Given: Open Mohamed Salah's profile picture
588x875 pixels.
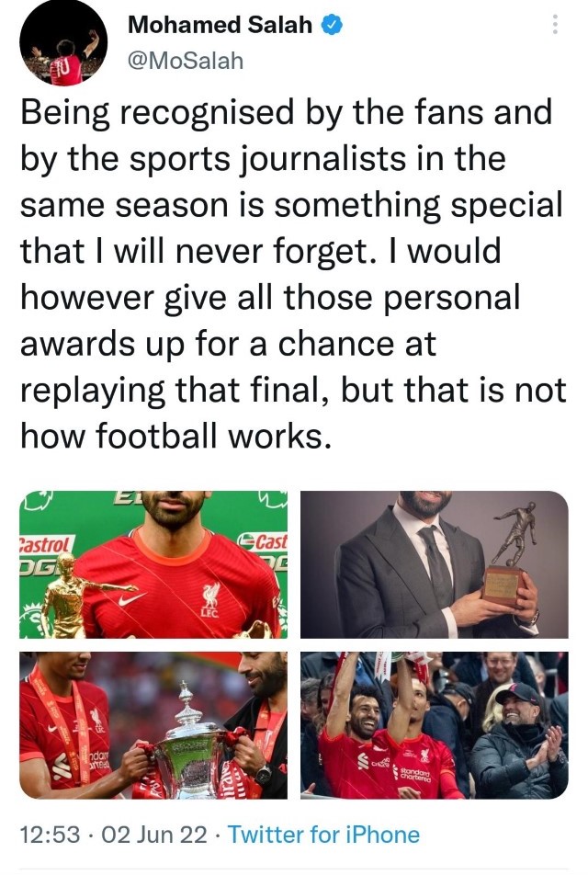Looking at the screenshot, I should point(63,43).
